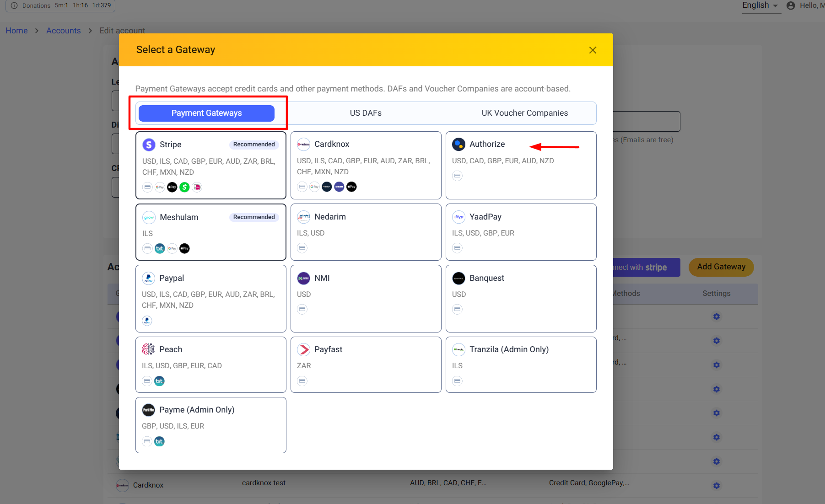Click the Cardknox name in the accounts table
The image size is (825, 504).
pos(148,485)
